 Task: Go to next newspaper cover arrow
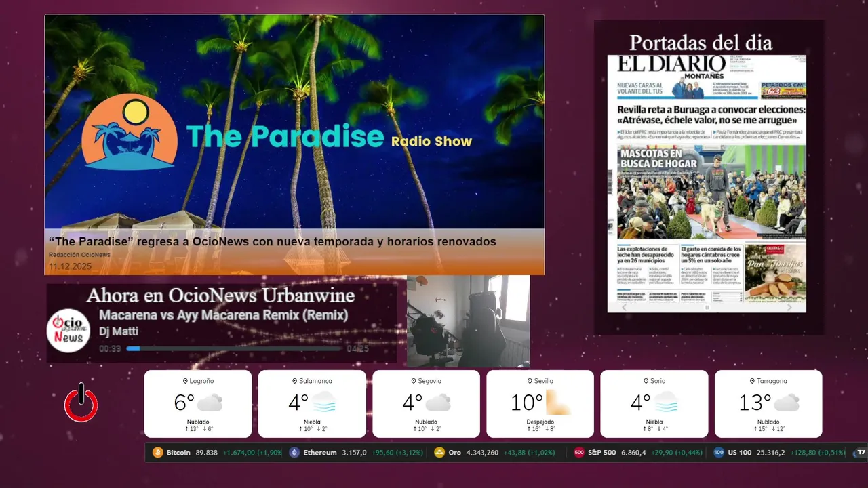coord(789,307)
